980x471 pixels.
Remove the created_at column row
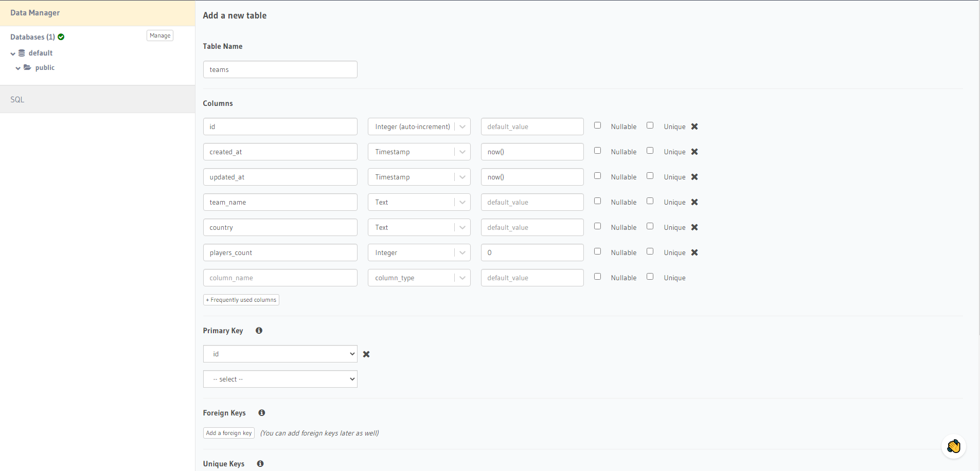pyautogui.click(x=694, y=152)
